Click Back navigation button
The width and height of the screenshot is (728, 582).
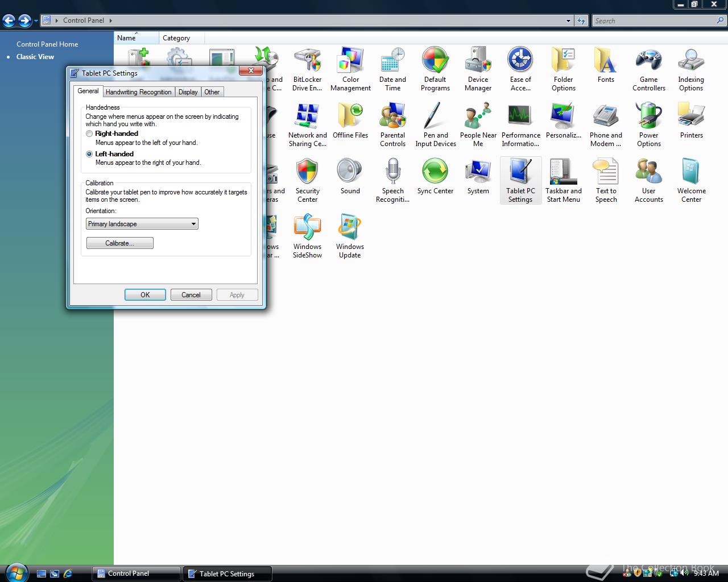click(9, 21)
